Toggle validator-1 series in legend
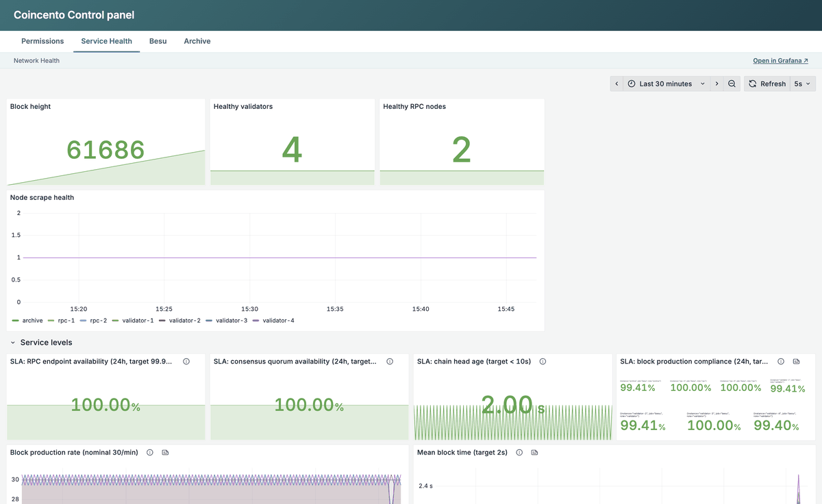822x504 pixels. [133, 320]
